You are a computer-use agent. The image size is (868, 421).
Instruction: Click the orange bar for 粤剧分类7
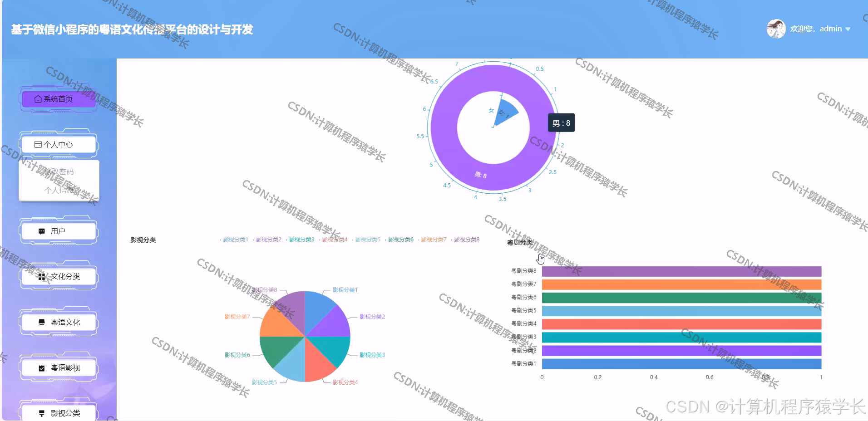coord(681,284)
